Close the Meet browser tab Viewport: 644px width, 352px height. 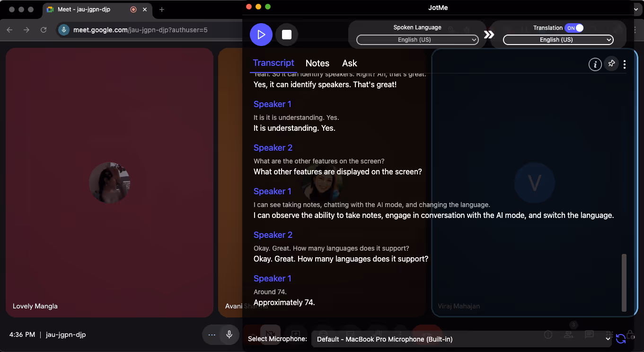144,9
